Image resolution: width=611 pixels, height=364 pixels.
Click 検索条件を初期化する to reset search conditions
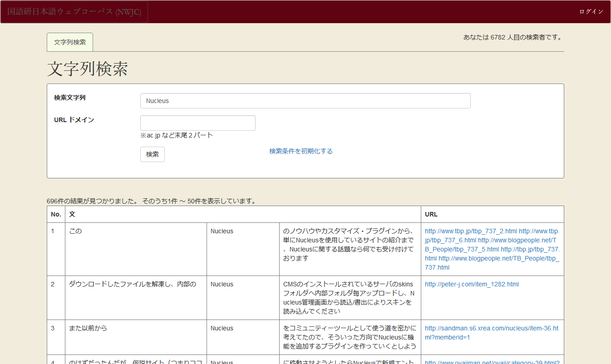click(301, 151)
